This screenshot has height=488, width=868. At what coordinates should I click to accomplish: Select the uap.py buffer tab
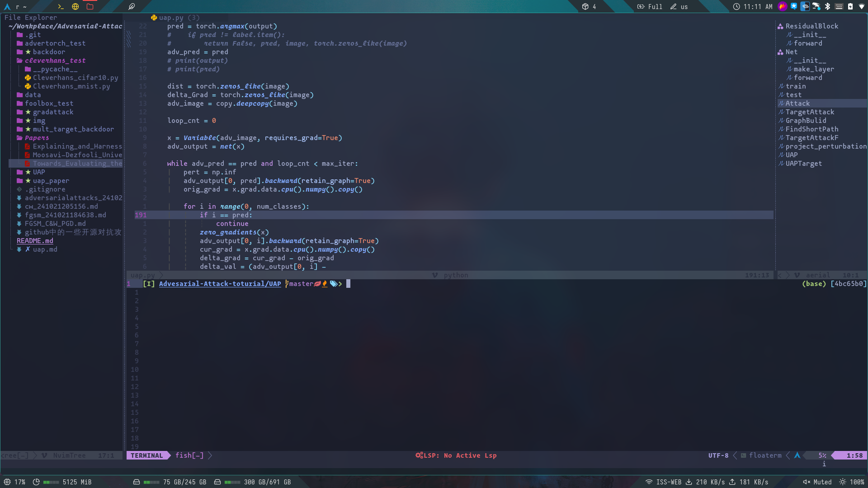point(171,18)
